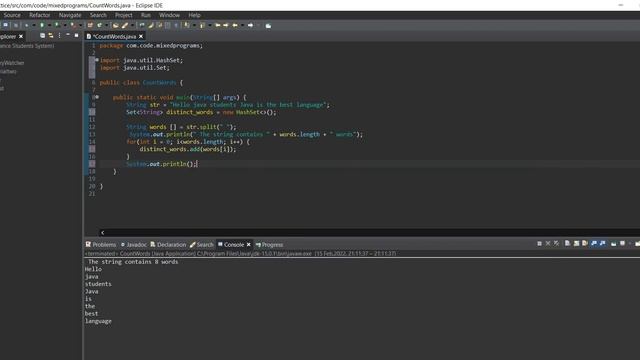The height and width of the screenshot is (360, 640).
Task: Click the rightmost toolbar icon after Forward
Action: pyautogui.click(x=268, y=25)
